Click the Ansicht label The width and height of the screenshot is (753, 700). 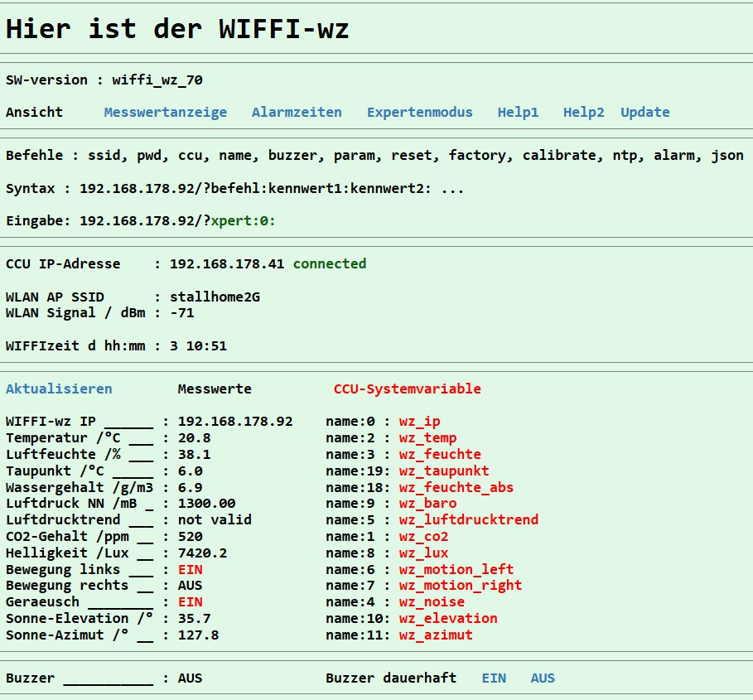coord(34,113)
